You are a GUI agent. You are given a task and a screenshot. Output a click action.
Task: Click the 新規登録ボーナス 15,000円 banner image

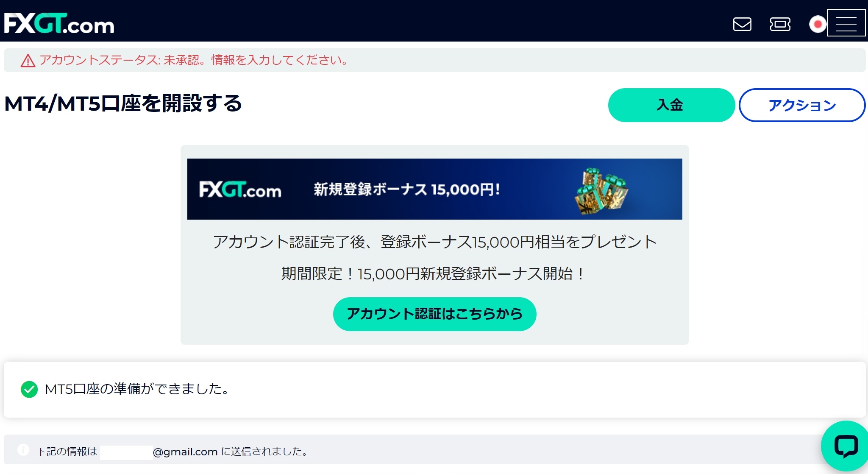tap(434, 189)
